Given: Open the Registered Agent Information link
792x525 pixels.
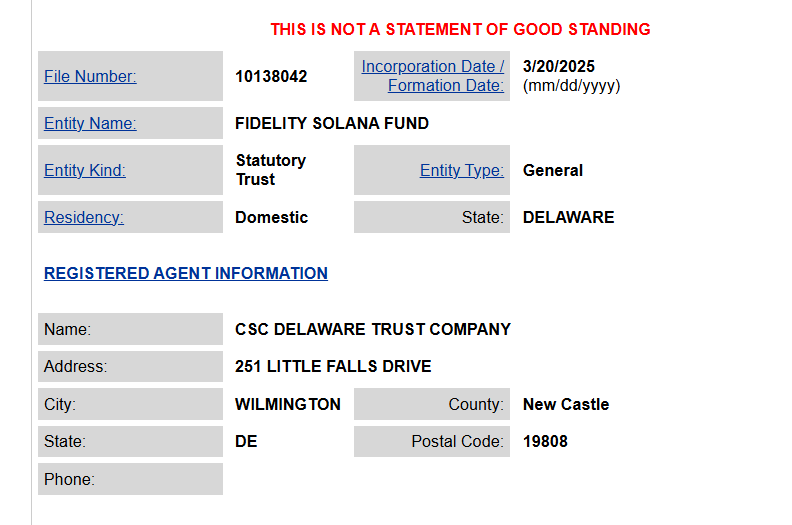Looking at the screenshot, I should (x=186, y=273).
